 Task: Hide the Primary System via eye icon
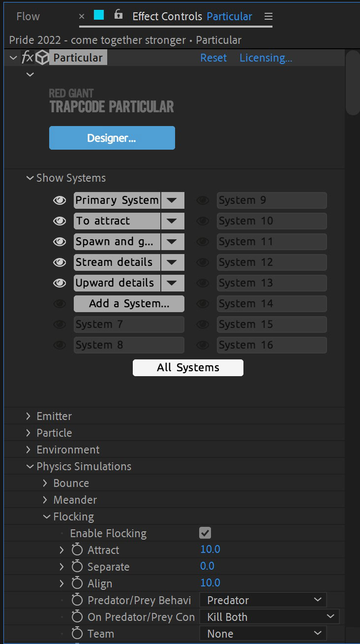60,200
